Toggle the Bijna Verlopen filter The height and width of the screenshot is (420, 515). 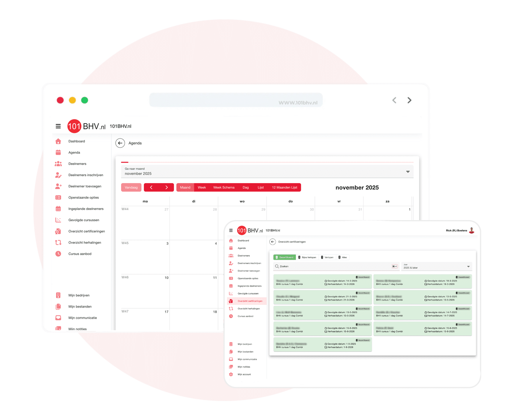point(307,257)
